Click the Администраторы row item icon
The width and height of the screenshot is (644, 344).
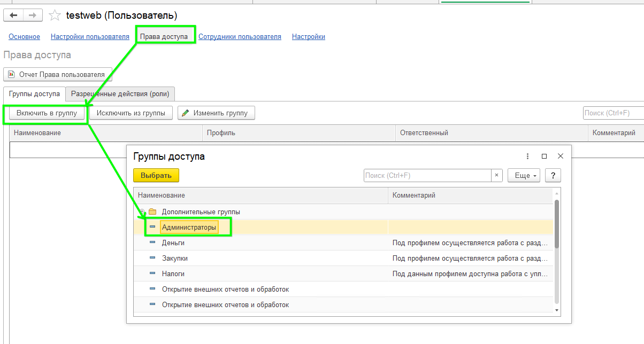(x=152, y=227)
